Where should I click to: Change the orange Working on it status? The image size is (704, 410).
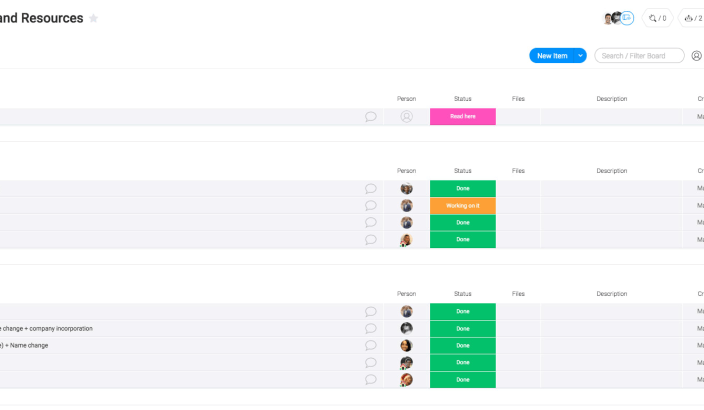[462, 206]
